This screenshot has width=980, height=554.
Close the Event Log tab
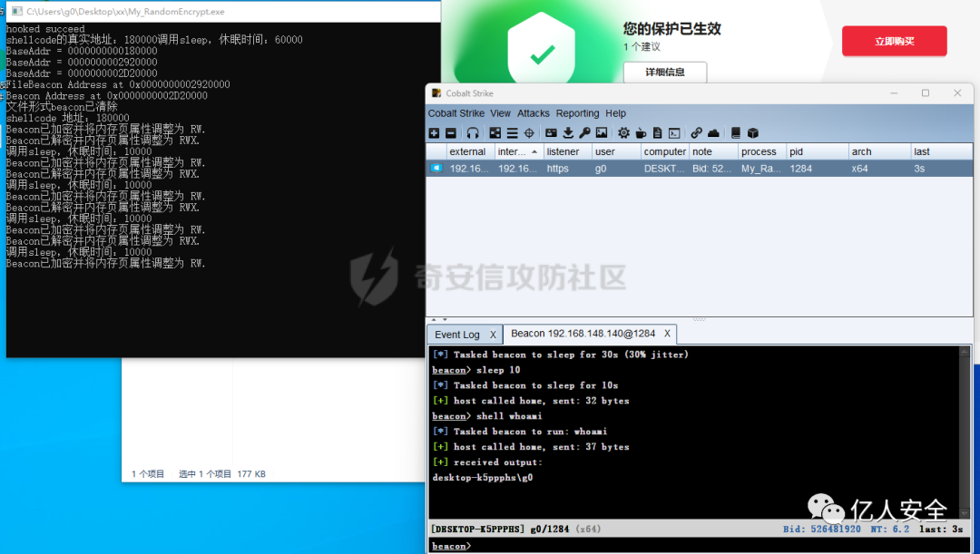pos(493,335)
